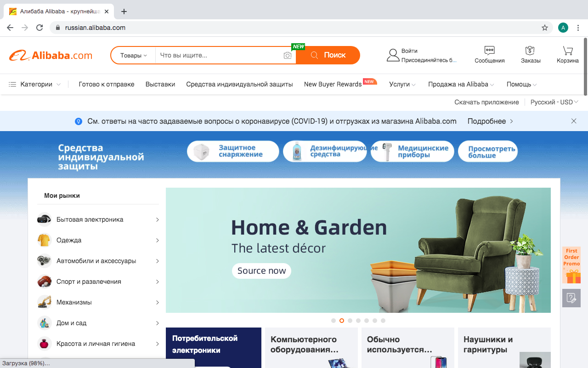
Task: Open Готово к отправке menu item
Action: [107, 84]
